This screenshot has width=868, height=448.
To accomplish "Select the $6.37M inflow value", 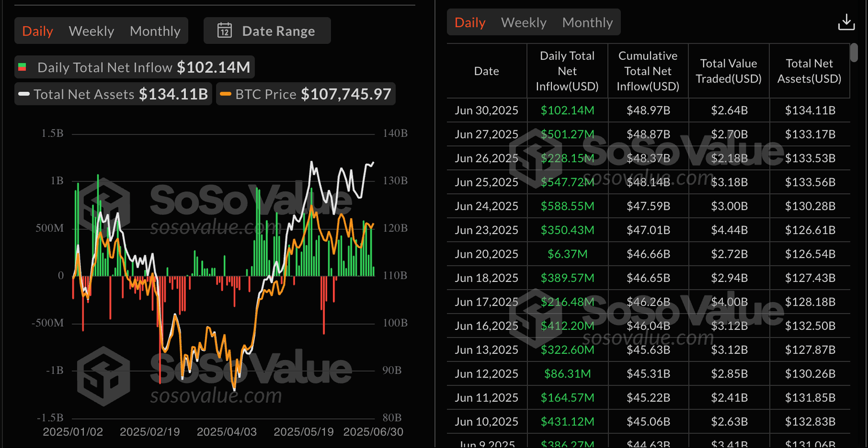I will point(567,254).
